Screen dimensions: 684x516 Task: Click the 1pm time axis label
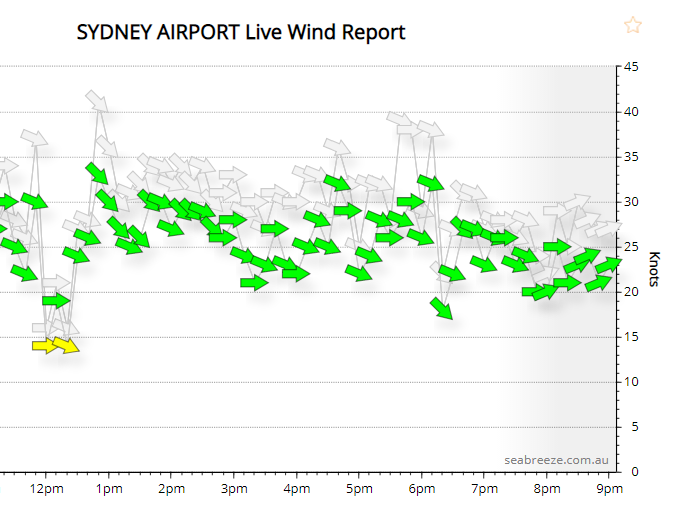click(109, 489)
